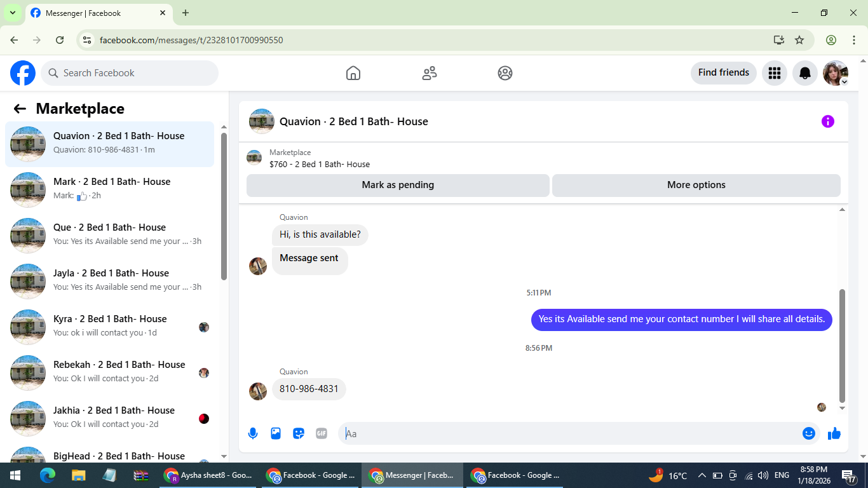Open the notifications bell
This screenshot has height=488, width=868.
[x=805, y=73]
